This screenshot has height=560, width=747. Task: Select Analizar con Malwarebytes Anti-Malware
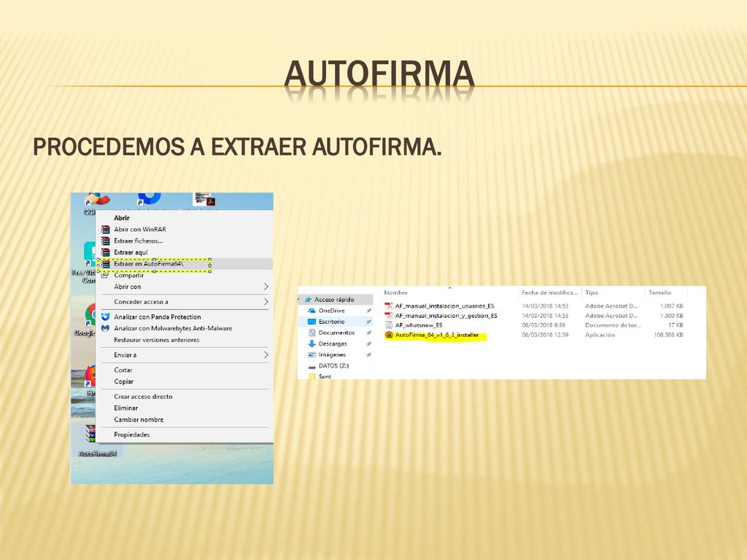pyautogui.click(x=173, y=328)
